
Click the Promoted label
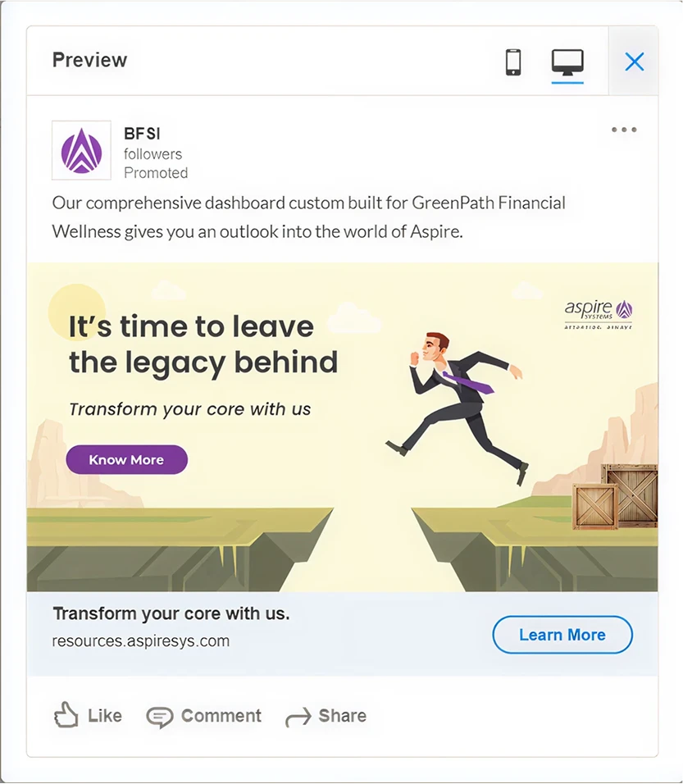pos(156,172)
